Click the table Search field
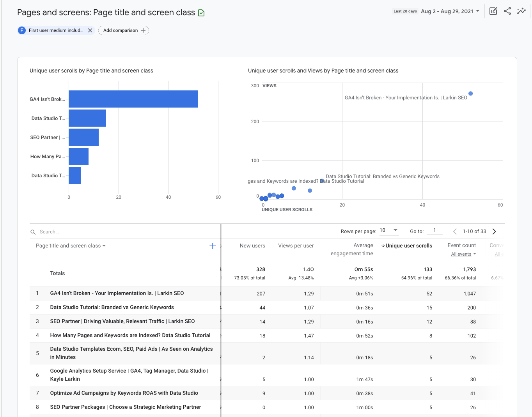The width and height of the screenshot is (532, 417). pos(117,232)
